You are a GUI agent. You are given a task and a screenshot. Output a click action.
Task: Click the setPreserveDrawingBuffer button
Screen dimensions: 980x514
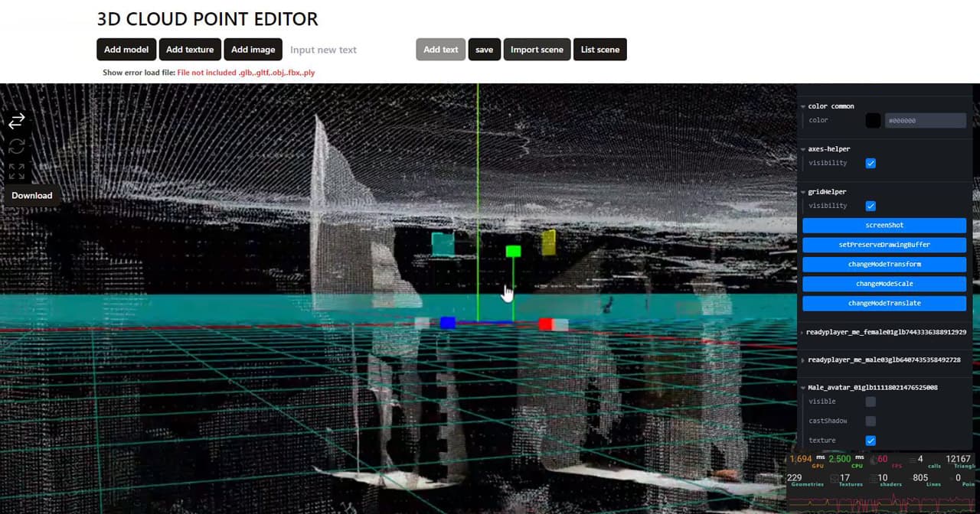pyautogui.click(x=884, y=245)
